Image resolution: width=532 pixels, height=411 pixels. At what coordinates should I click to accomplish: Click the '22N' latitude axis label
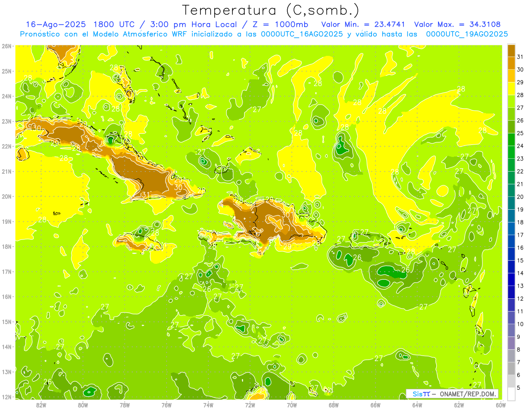(7, 146)
